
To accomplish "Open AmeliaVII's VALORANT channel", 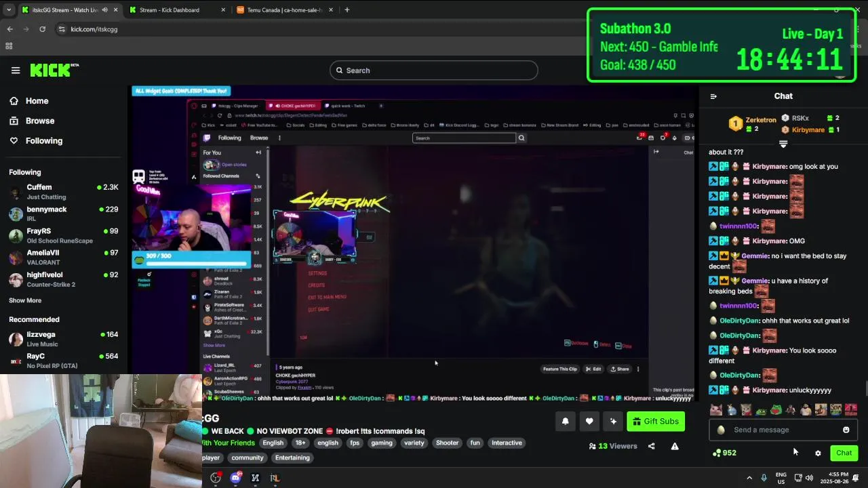I will pyautogui.click(x=64, y=258).
